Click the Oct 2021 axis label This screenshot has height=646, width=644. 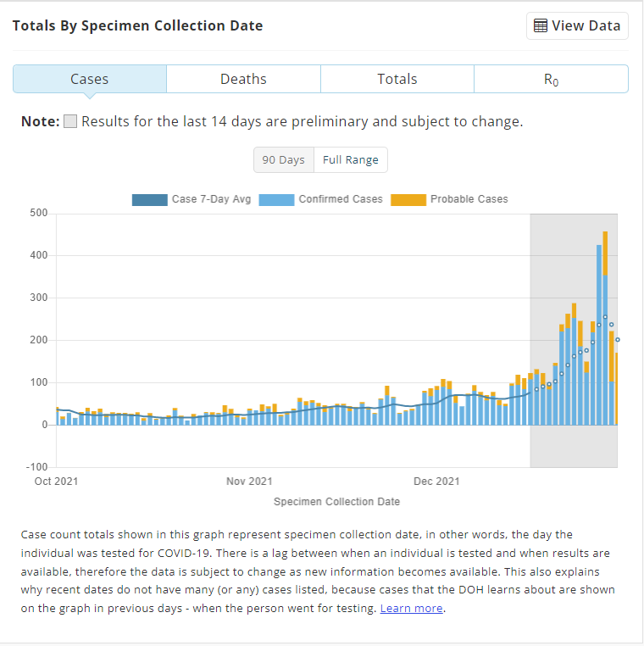click(x=57, y=482)
